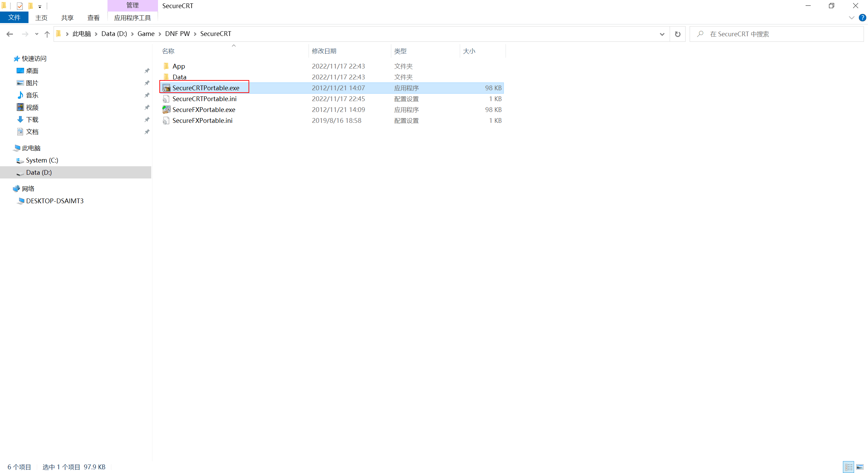The width and height of the screenshot is (868, 473).
Task: Select 此电脑 in the navigation pane
Action: (x=31, y=148)
